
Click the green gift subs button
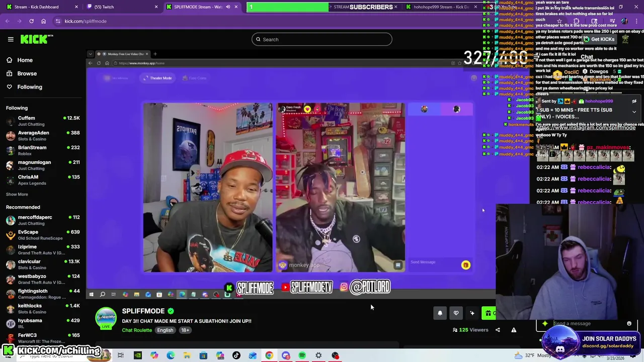click(489, 313)
